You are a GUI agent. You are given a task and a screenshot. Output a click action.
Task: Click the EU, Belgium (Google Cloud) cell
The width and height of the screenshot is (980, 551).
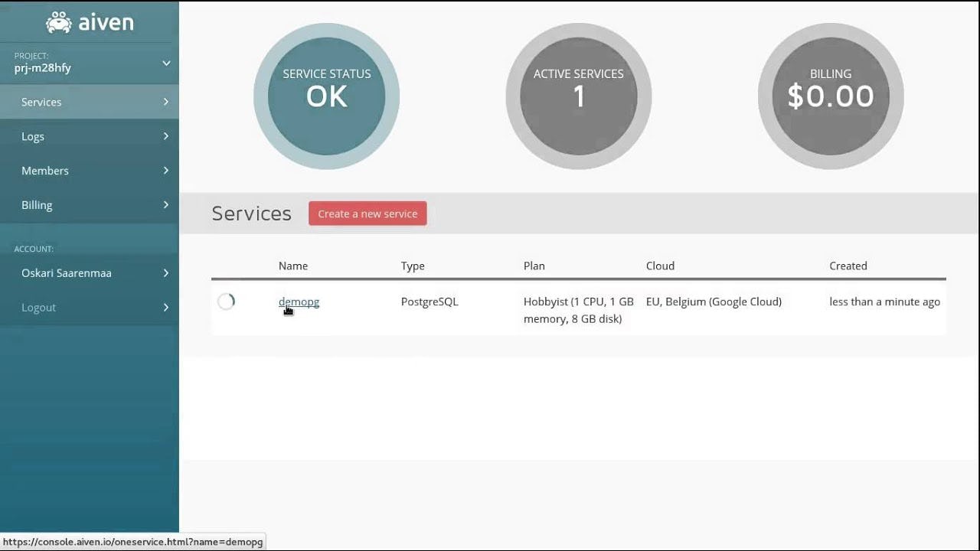coord(714,302)
